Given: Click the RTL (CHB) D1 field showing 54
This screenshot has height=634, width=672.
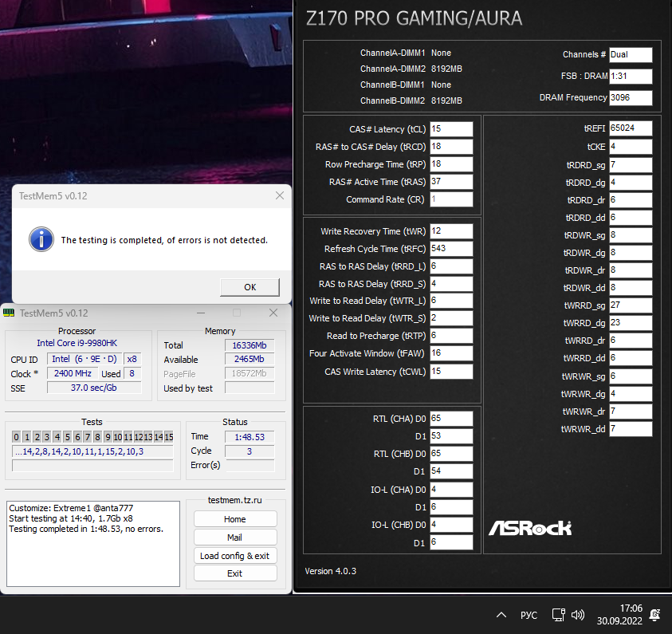Looking at the screenshot, I should (x=451, y=471).
